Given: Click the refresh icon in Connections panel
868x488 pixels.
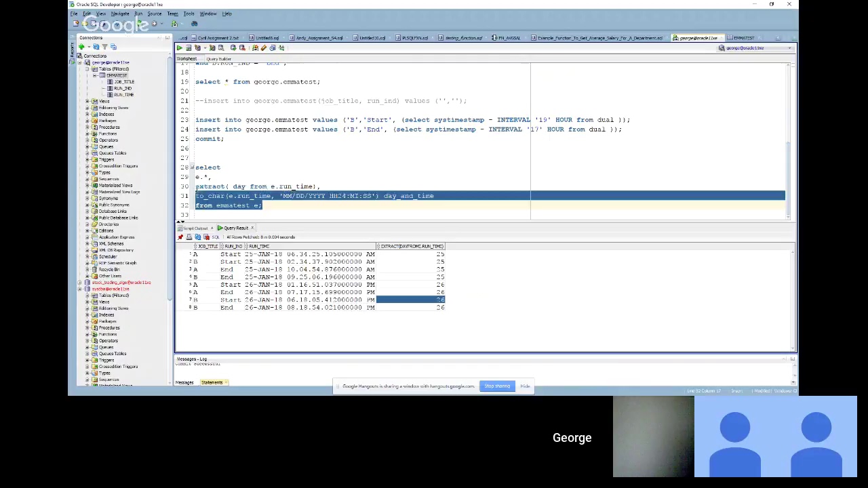Looking at the screenshot, I should point(96,47).
